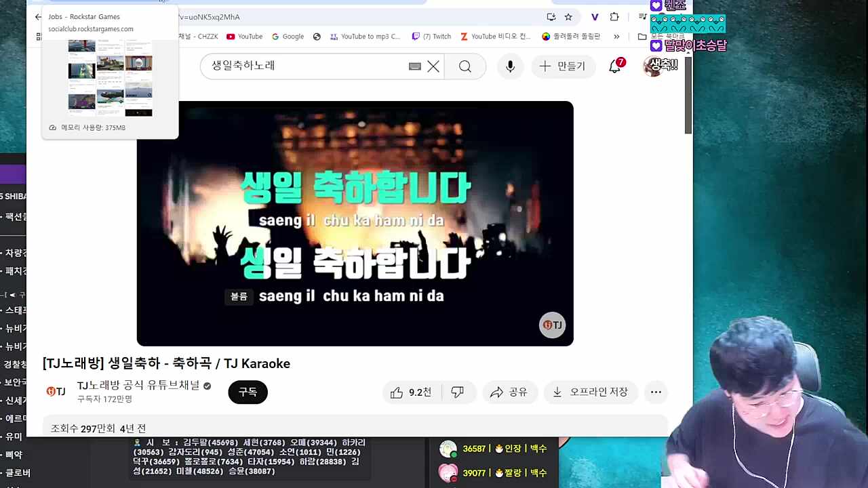This screenshot has height=488, width=868.
Task: Open the on-screen keyboard icon in search box
Action: click(415, 66)
